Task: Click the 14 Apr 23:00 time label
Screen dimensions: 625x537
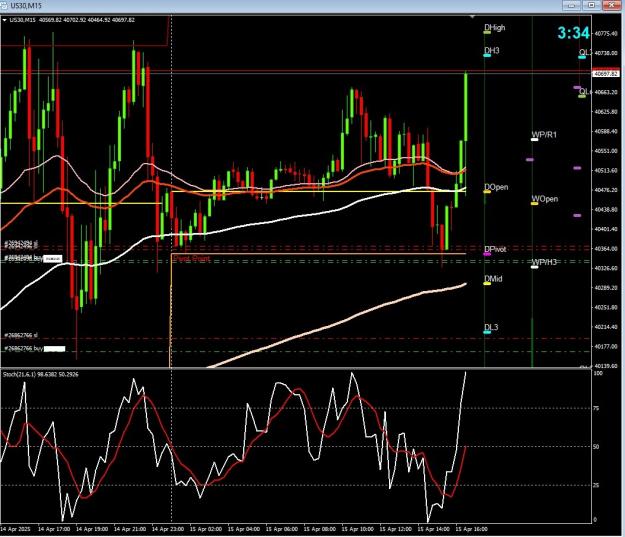Action: click(x=168, y=529)
